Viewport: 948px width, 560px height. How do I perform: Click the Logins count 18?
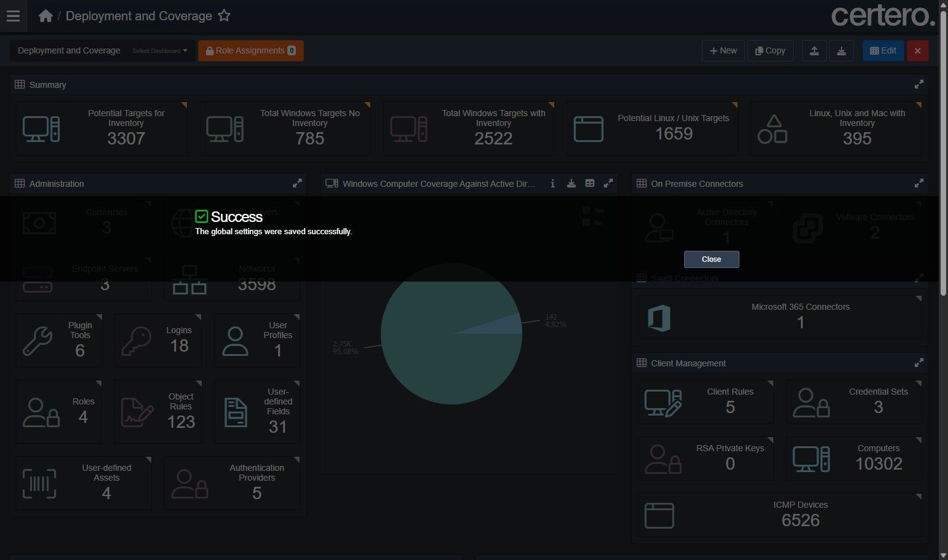179,346
